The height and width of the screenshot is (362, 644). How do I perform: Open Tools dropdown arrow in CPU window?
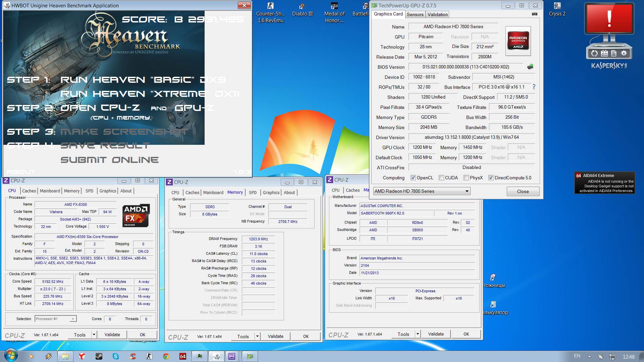tap(94, 335)
